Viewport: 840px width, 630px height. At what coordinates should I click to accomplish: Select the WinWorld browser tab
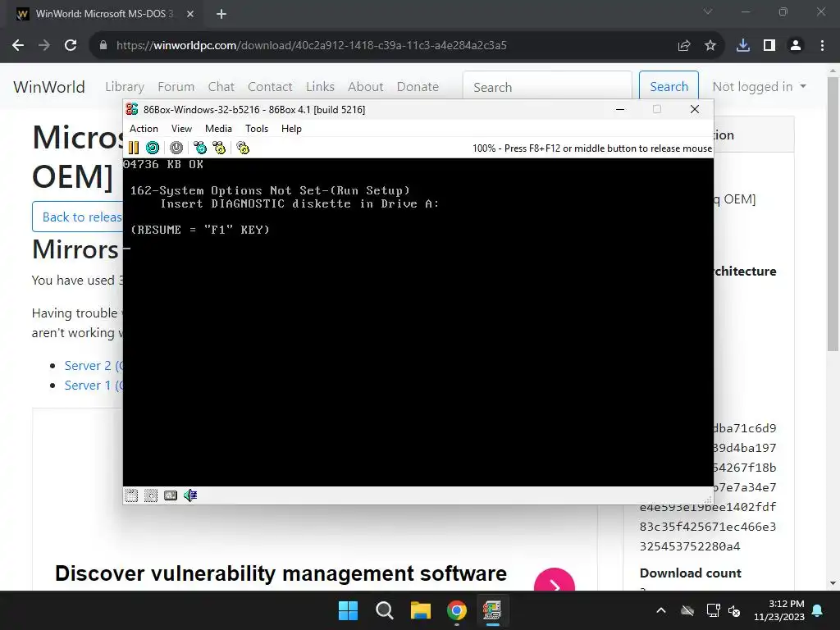click(104, 14)
